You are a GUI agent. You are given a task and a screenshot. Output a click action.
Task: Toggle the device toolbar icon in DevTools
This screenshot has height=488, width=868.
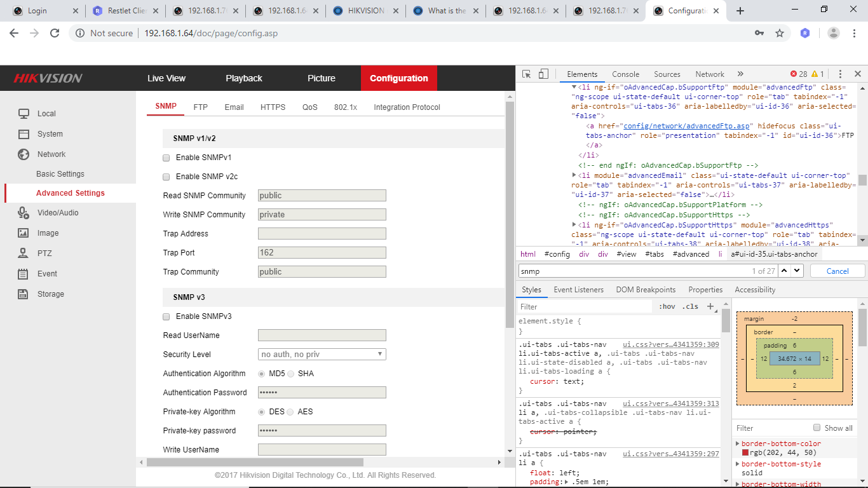[x=543, y=74]
